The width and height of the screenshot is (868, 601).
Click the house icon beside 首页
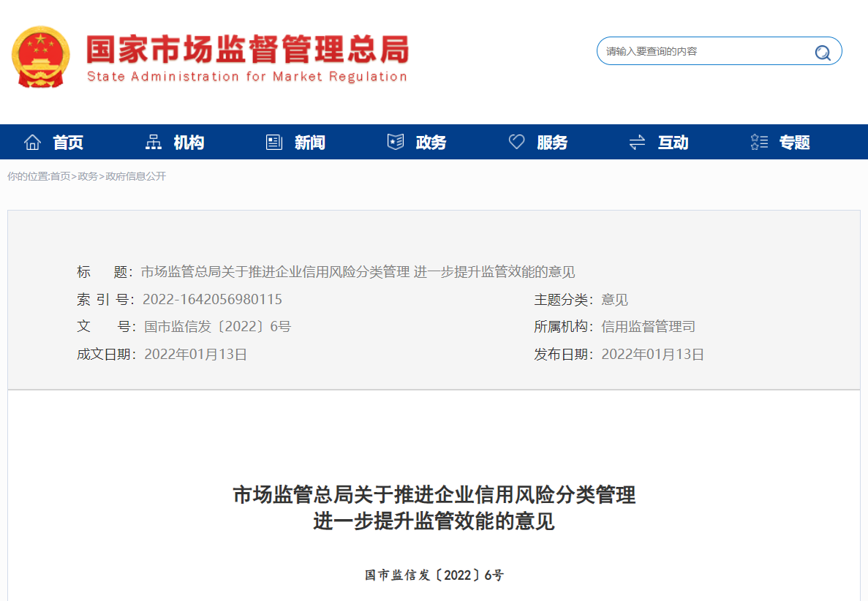click(32, 143)
